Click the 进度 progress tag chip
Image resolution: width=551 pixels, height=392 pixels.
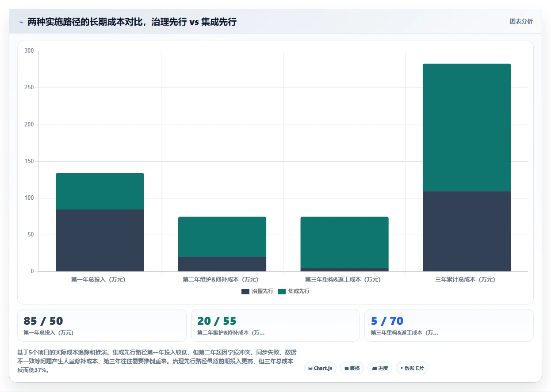[x=380, y=368]
